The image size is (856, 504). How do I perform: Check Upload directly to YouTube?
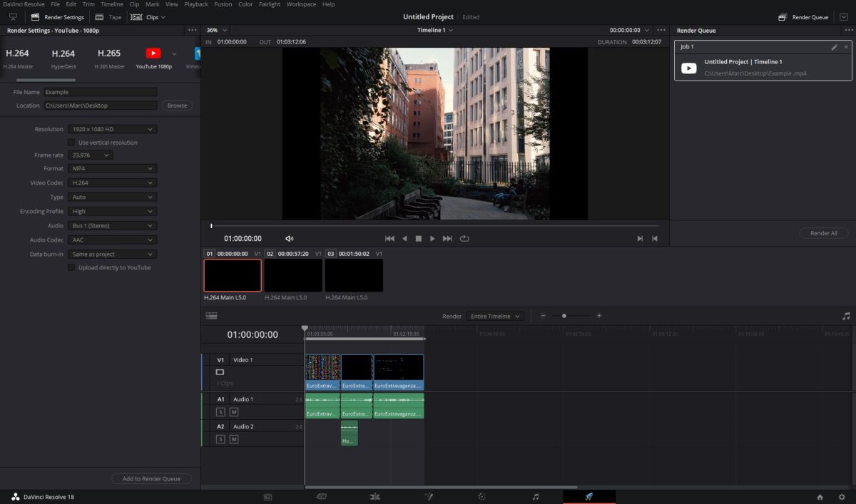pos(71,268)
